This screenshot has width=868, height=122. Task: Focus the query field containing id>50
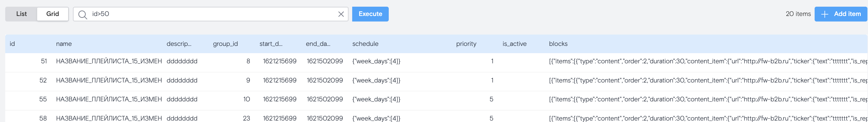pos(212,14)
